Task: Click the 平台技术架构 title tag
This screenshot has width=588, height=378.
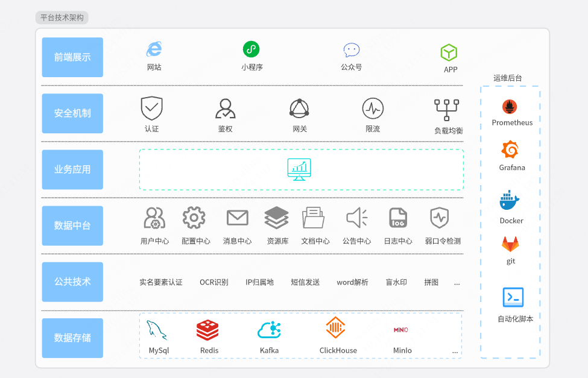Action: (x=62, y=17)
